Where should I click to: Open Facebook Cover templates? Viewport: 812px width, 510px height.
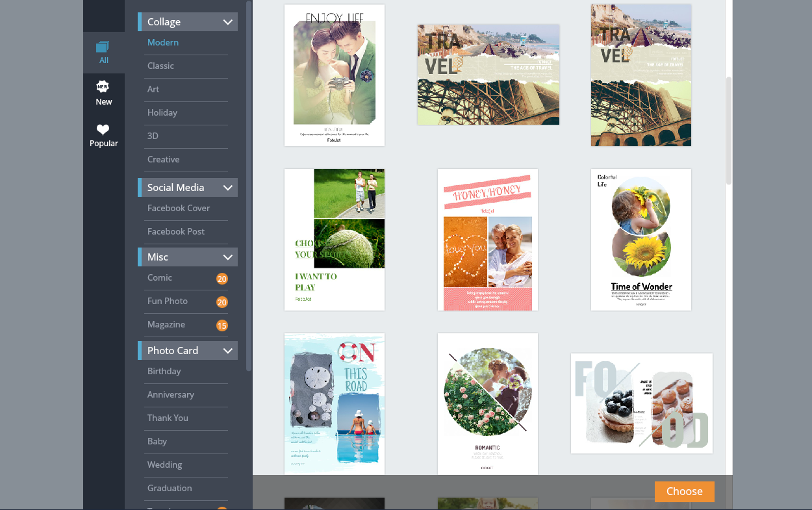(x=179, y=208)
